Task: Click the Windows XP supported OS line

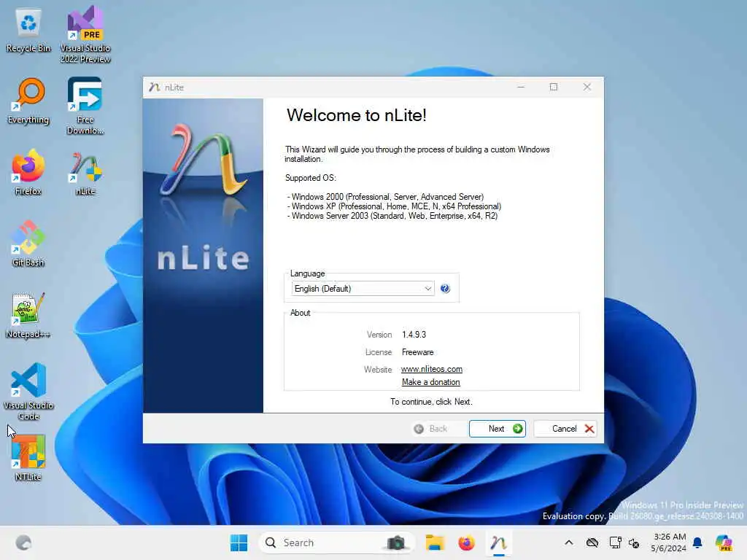Action: 395,206
